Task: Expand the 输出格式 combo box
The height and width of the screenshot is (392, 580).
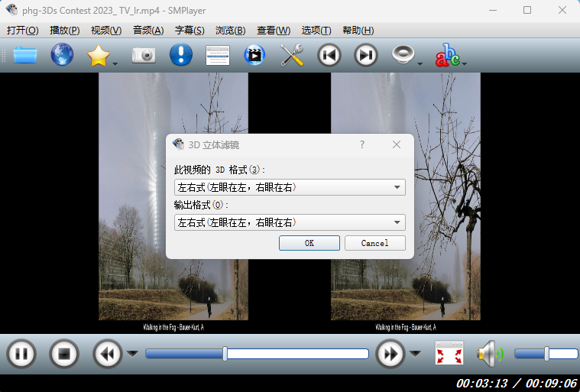Action: [290, 222]
